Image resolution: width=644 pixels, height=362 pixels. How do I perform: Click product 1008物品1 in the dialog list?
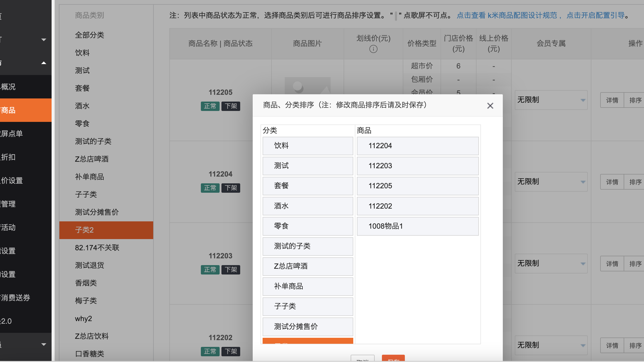point(418,226)
